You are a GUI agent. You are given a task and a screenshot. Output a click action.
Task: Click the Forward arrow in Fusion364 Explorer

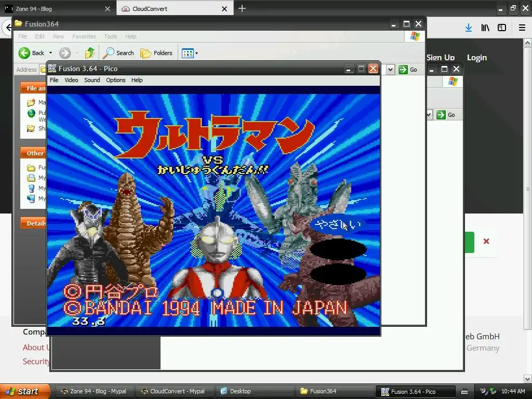tap(65, 53)
